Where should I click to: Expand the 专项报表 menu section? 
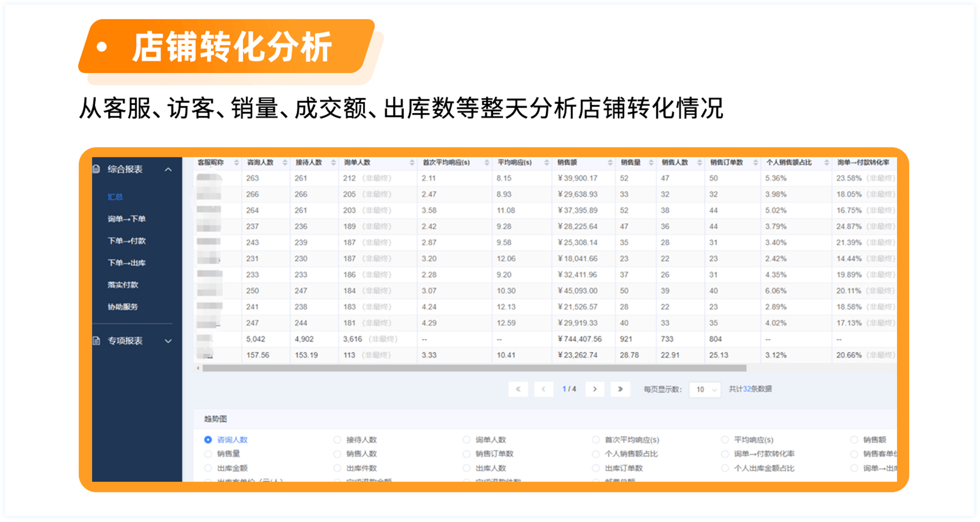click(x=168, y=341)
